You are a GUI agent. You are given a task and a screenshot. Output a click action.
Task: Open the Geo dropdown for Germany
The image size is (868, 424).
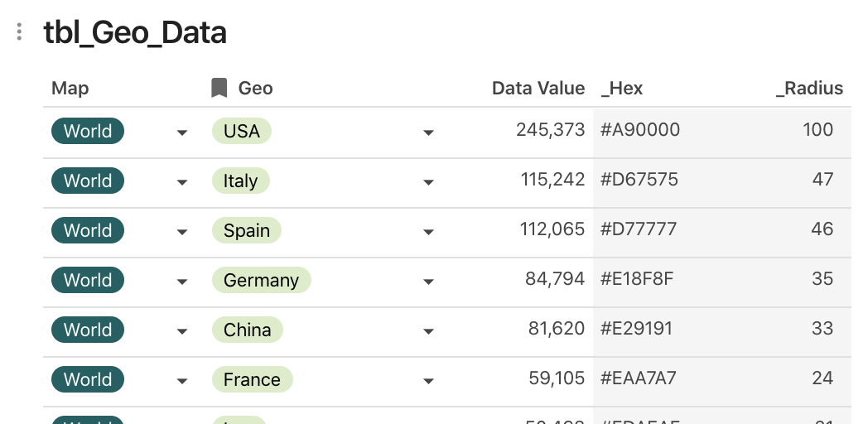coord(428,282)
